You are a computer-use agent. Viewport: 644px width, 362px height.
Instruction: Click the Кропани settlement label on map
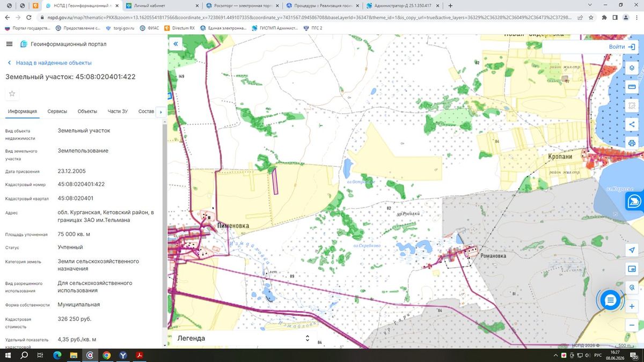point(560,156)
